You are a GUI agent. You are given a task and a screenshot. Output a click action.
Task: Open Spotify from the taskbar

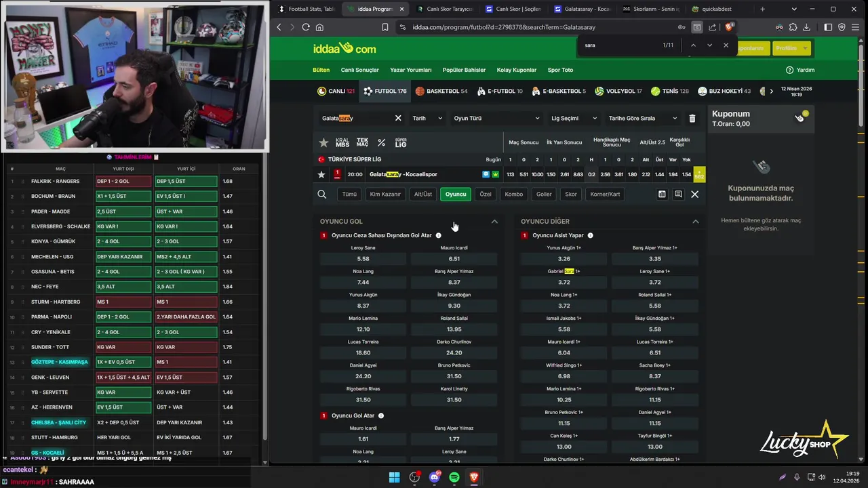click(454, 477)
